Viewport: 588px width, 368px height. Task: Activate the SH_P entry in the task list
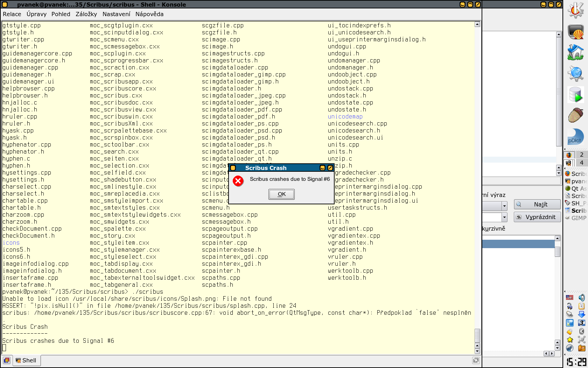576,203
